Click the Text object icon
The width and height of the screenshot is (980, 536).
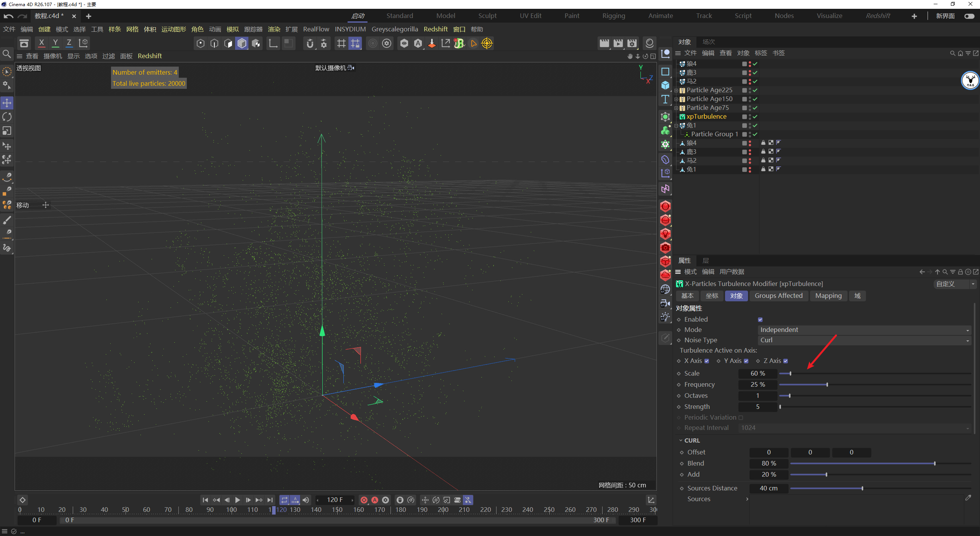[x=665, y=100]
